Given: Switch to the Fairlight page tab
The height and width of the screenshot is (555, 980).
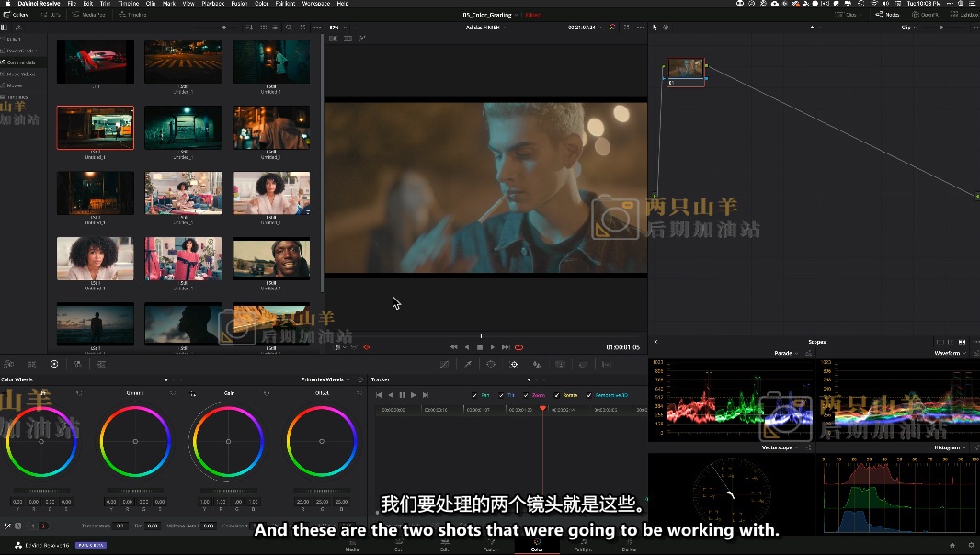Looking at the screenshot, I should [583, 546].
